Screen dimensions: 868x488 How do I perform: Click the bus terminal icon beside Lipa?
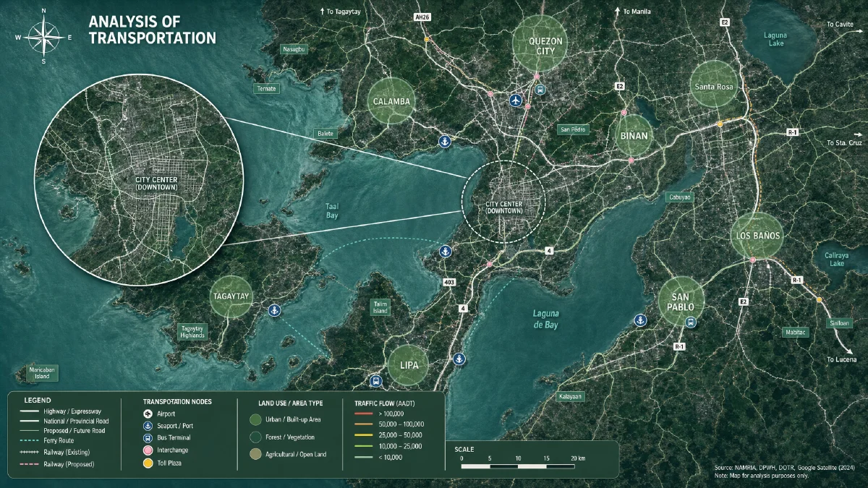375,381
